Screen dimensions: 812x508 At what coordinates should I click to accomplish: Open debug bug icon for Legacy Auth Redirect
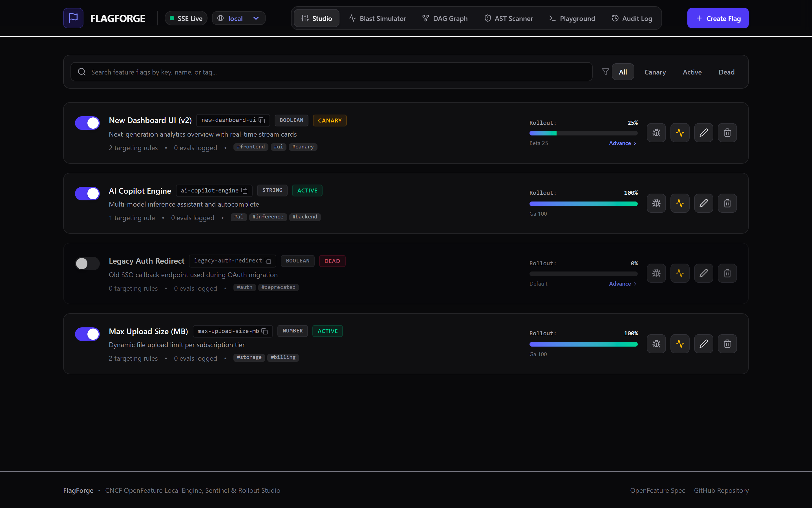pyautogui.click(x=656, y=273)
